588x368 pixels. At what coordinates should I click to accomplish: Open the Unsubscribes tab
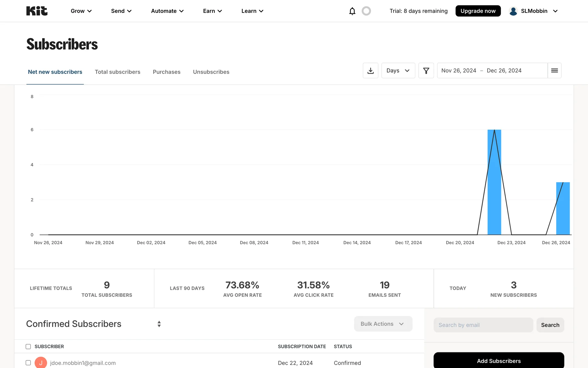tap(211, 72)
